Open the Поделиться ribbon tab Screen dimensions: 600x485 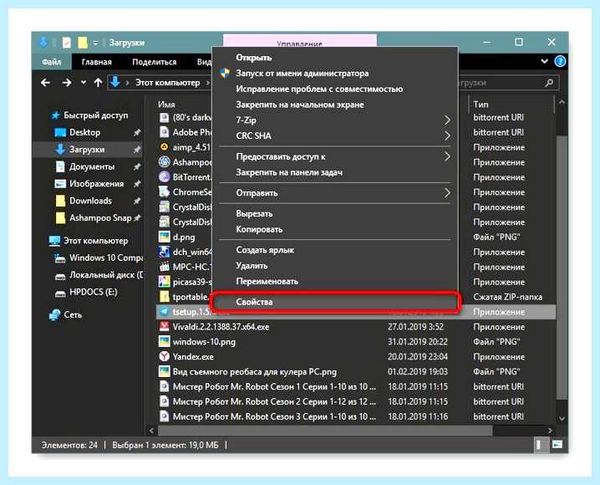coord(154,62)
